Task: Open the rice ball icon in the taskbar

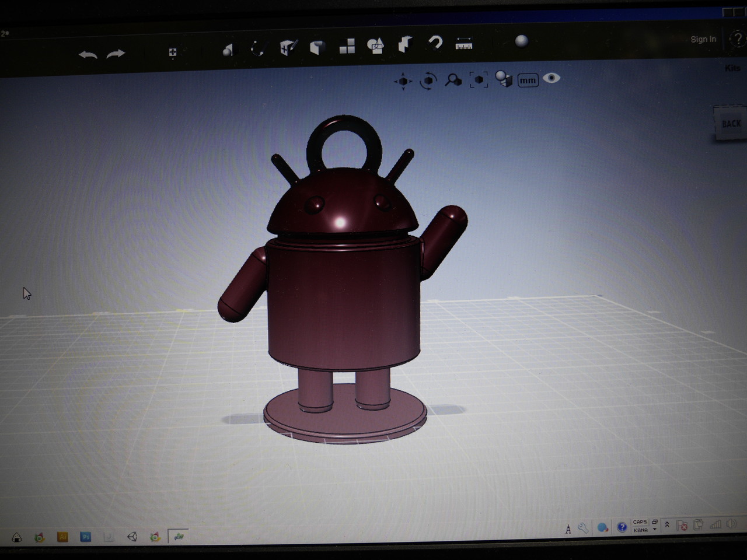Action: tap(16, 537)
